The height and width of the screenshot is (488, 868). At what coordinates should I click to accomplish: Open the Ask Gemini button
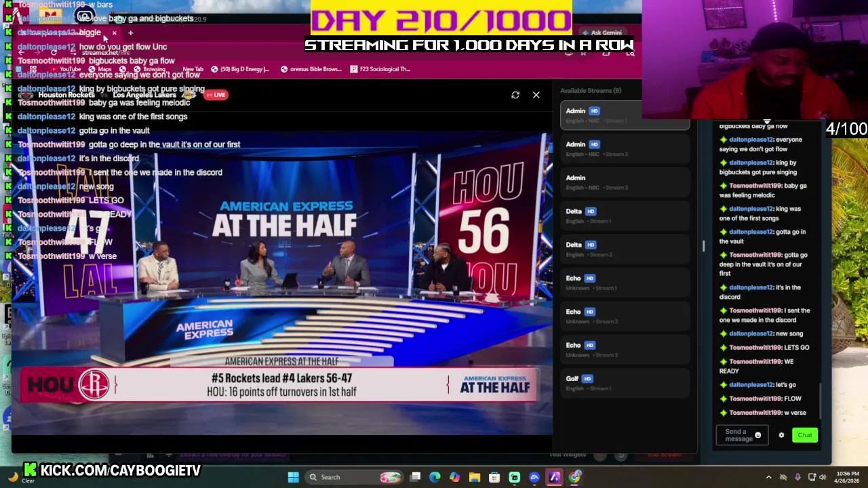click(x=602, y=33)
